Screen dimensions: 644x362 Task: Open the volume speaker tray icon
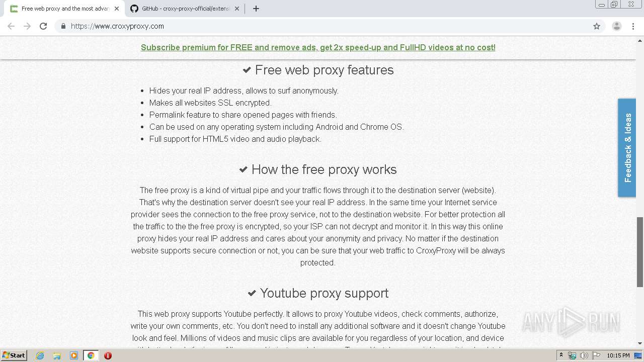pos(584,355)
